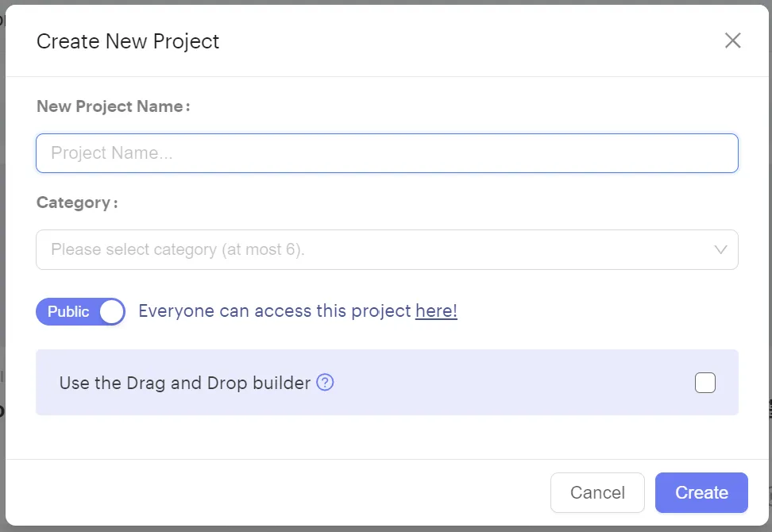Click the 'Use the Drag and Drop builder' label

185,383
